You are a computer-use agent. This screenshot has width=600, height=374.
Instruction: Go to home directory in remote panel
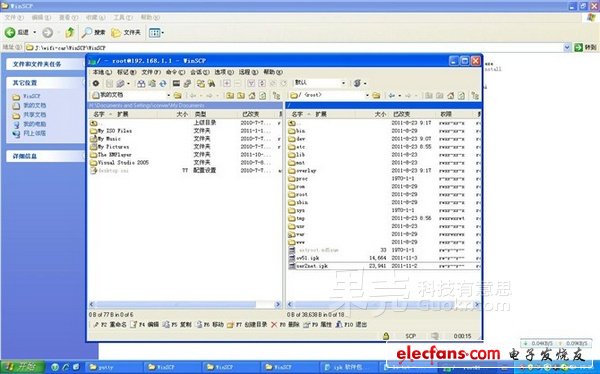point(450,95)
